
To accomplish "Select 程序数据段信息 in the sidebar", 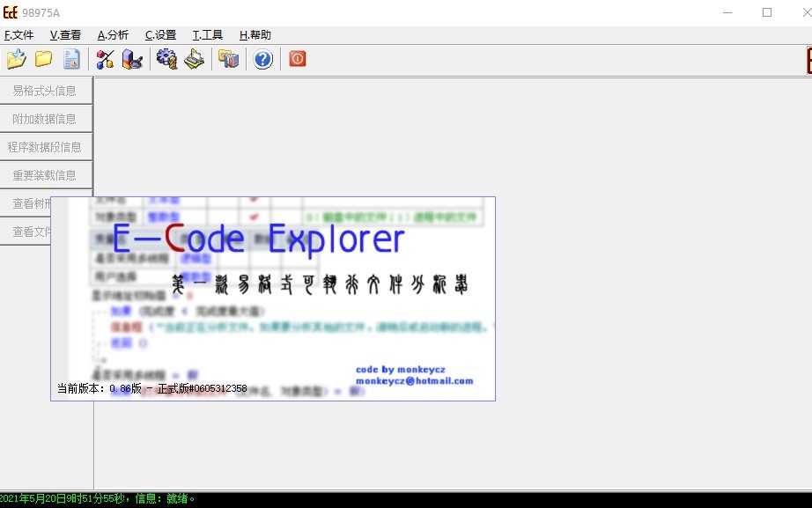I will click(46, 146).
